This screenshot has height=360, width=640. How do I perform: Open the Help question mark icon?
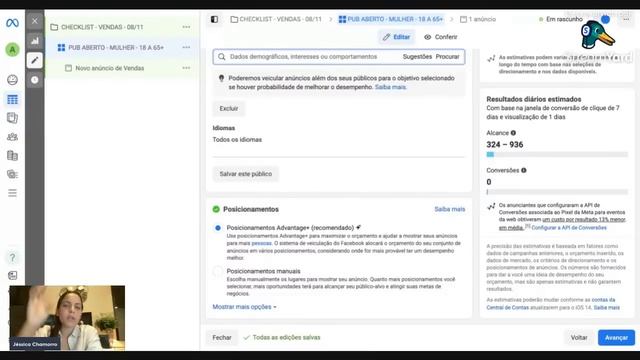[12, 258]
